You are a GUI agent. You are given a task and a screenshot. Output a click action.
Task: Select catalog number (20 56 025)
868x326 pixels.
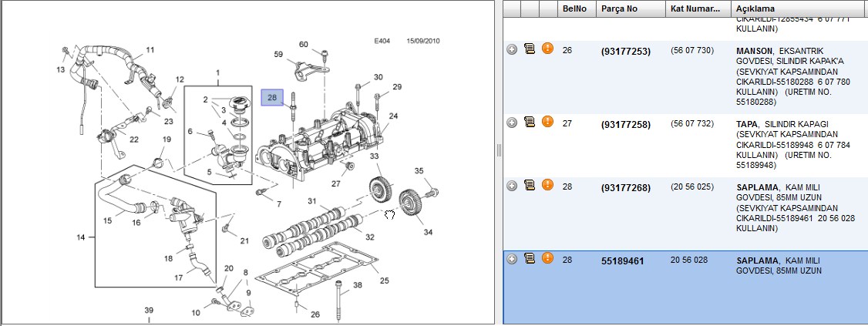[x=692, y=187]
